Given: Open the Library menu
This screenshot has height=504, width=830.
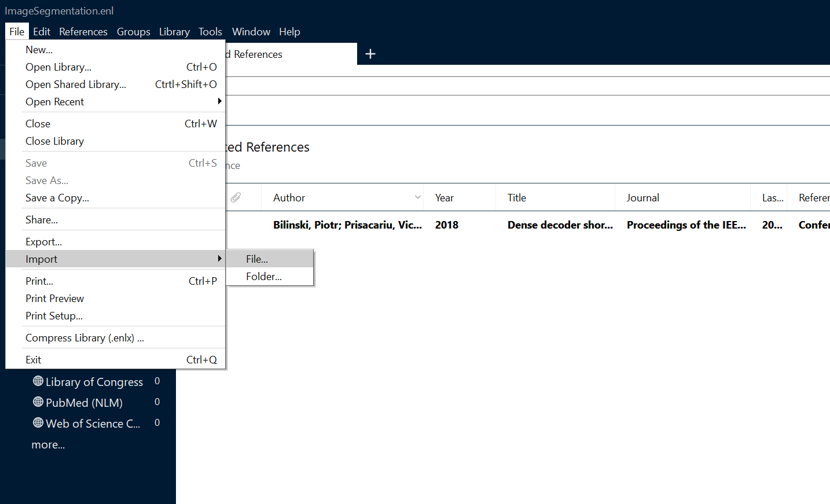Looking at the screenshot, I should (x=174, y=32).
